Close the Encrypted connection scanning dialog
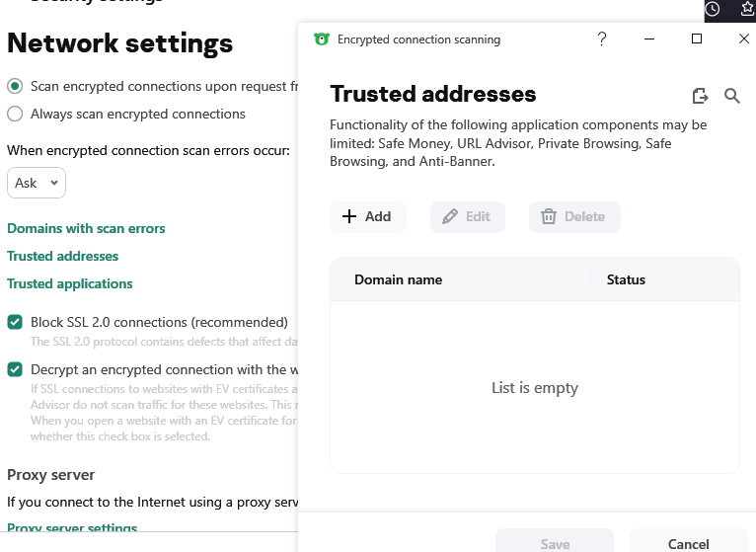Viewport: 756px width, 552px height. tap(744, 39)
